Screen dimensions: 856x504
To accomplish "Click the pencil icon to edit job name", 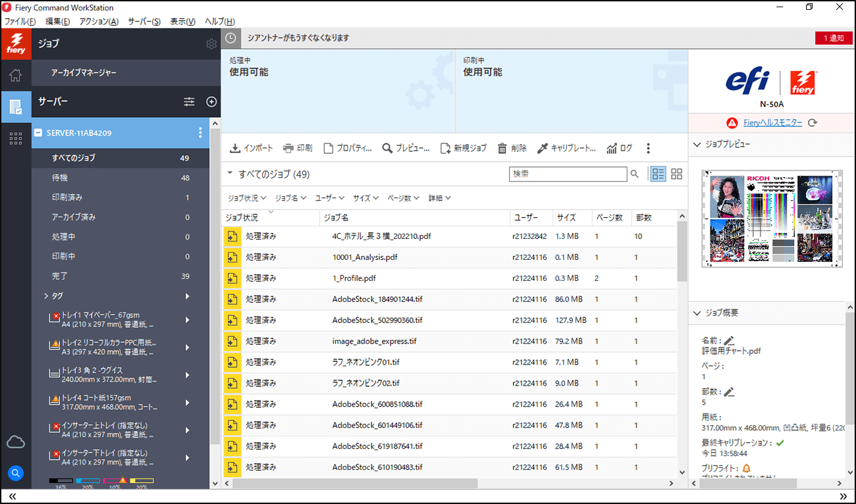I will point(729,341).
